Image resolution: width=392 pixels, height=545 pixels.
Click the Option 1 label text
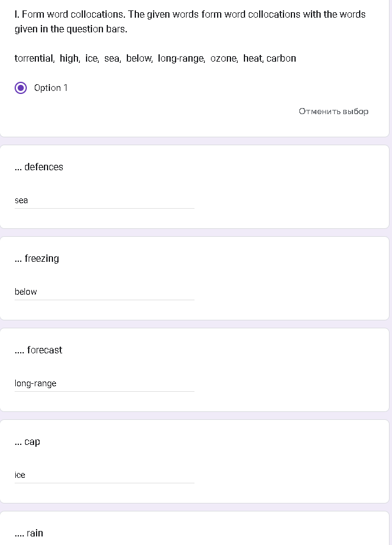click(51, 88)
